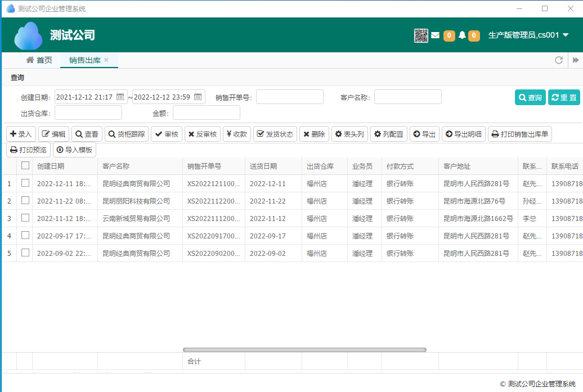This screenshot has width=583, height=392.
Task: Click the 送货日期 column header
Action: 273,166
